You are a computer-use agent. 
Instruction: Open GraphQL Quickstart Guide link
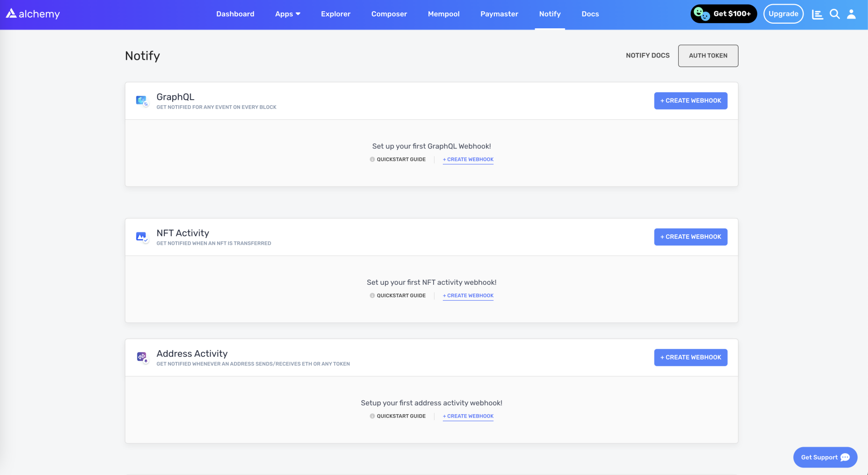(x=401, y=160)
